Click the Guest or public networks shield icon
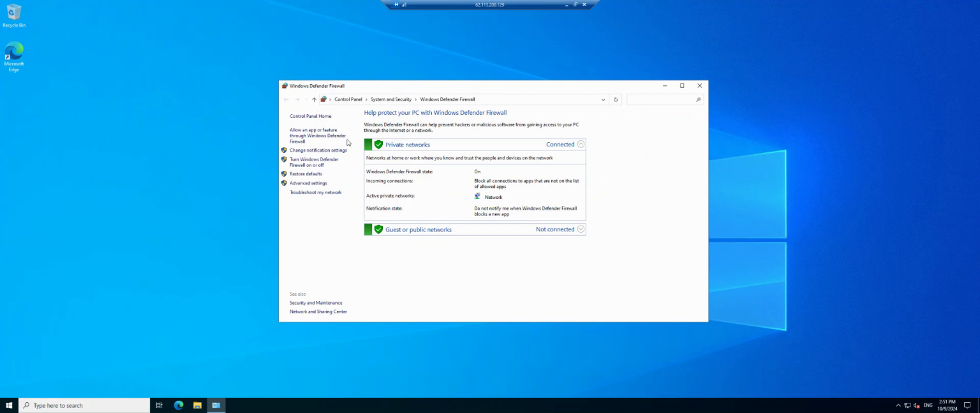This screenshot has width=980, height=413. click(x=378, y=229)
